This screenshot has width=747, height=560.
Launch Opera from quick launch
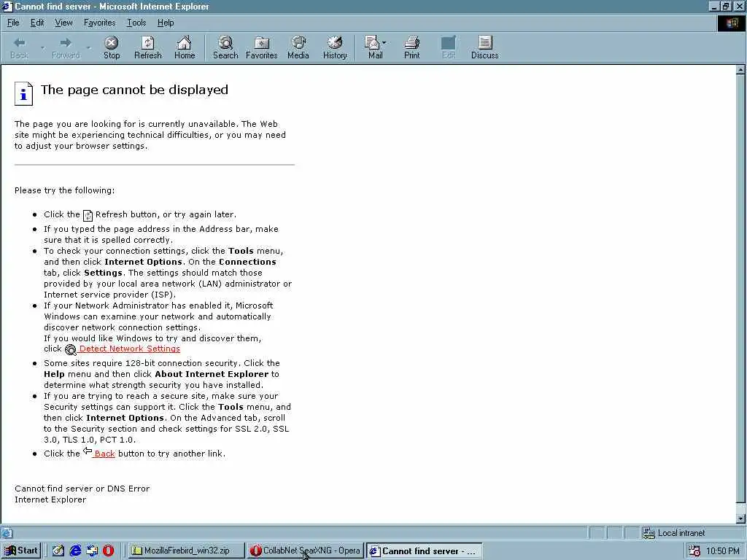[108, 551]
